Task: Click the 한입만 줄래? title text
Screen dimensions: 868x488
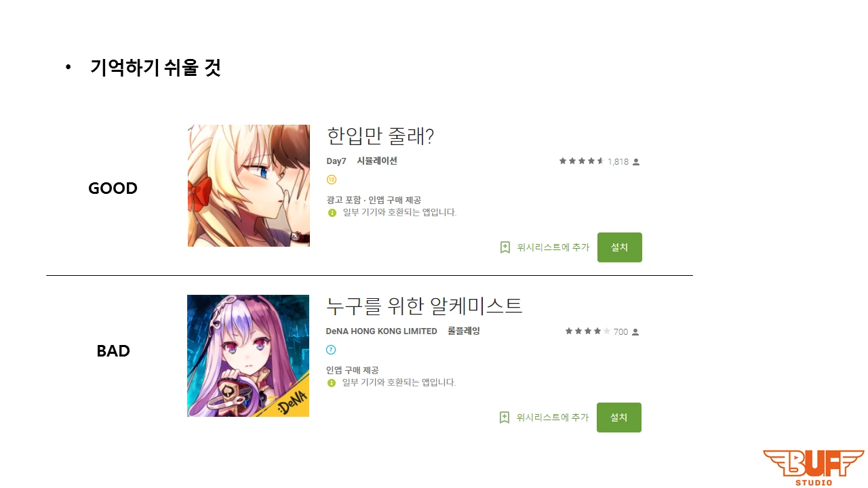Action: [380, 136]
